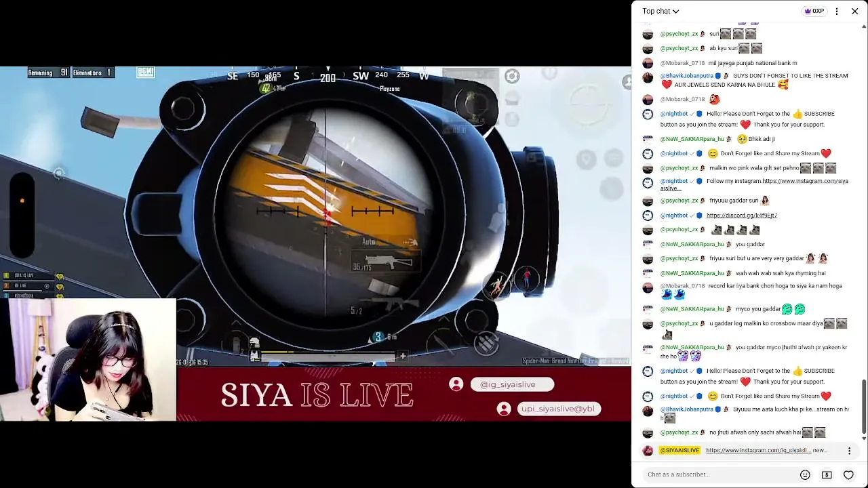
Task: Click author name on 'no jhuti afwah only sachi'
Action: (679, 432)
